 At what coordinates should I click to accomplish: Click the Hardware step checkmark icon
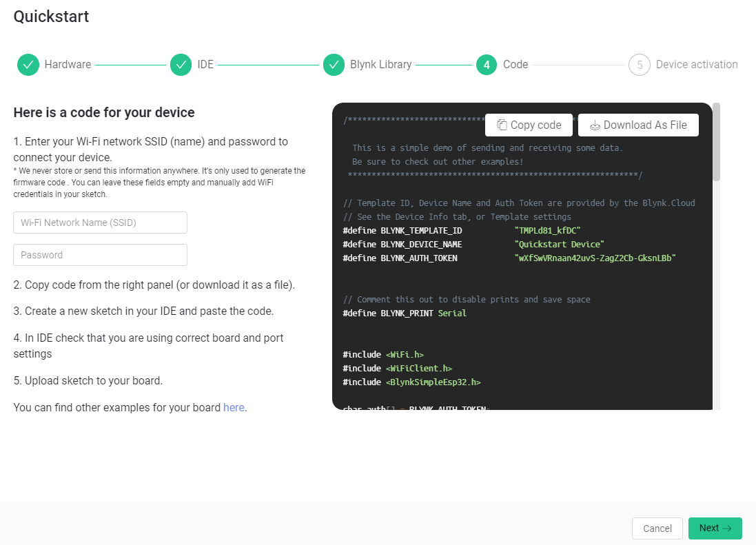pyautogui.click(x=28, y=65)
